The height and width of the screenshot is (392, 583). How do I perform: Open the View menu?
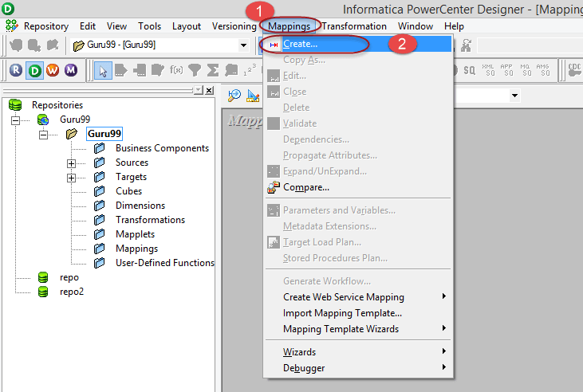pyautogui.click(x=116, y=26)
